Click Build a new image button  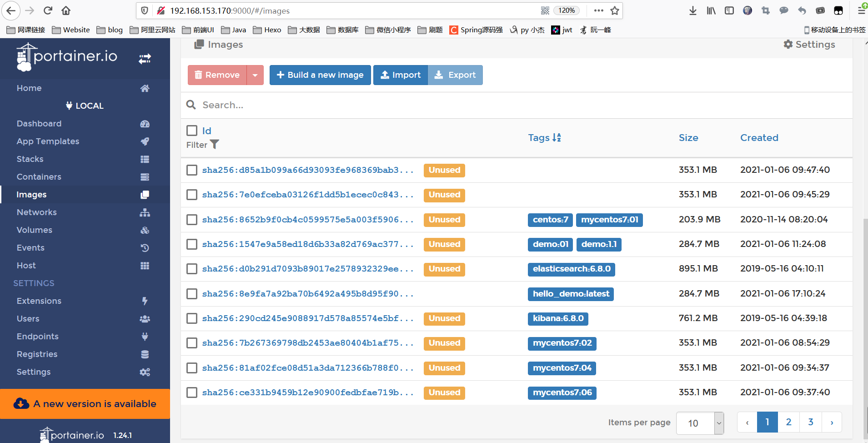(320, 75)
